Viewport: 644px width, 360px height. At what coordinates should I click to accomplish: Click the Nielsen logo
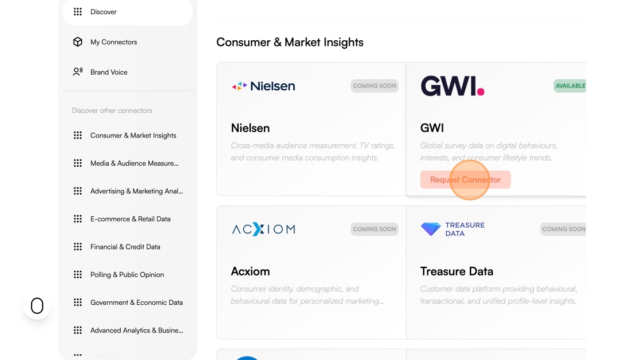pyautogui.click(x=263, y=86)
